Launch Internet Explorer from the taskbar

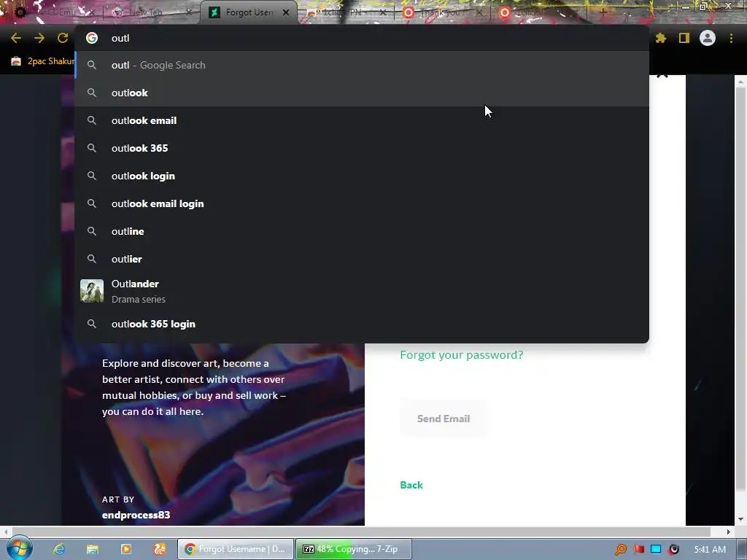point(59,549)
